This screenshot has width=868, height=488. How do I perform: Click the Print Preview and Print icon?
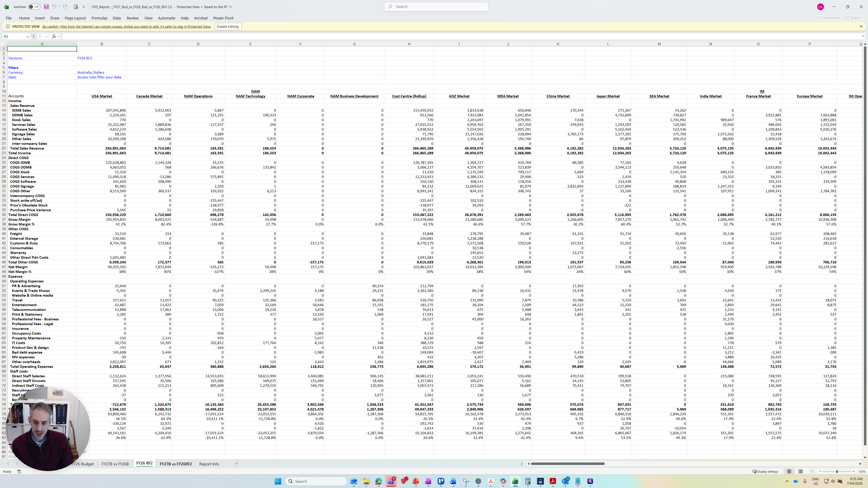(x=76, y=7)
